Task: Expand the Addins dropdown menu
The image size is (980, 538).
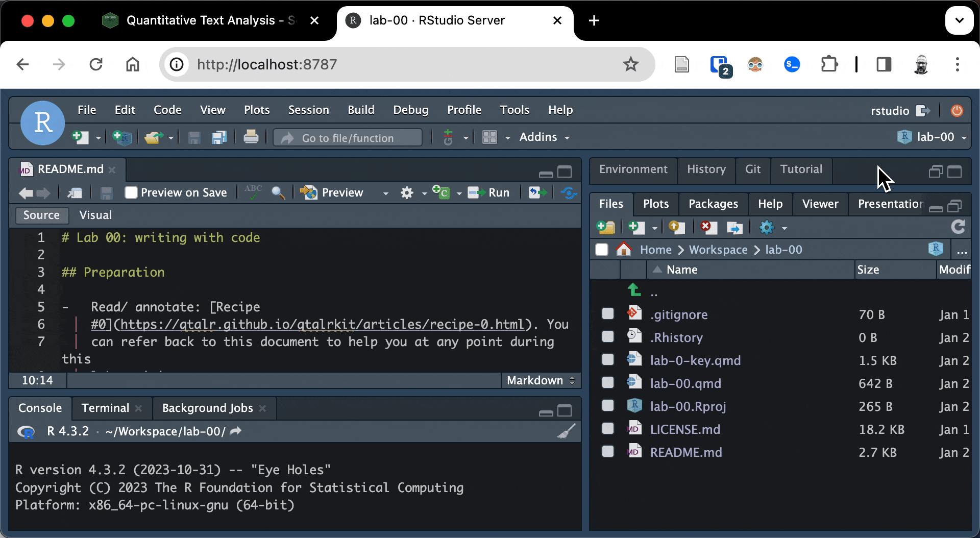Action: [x=544, y=137]
